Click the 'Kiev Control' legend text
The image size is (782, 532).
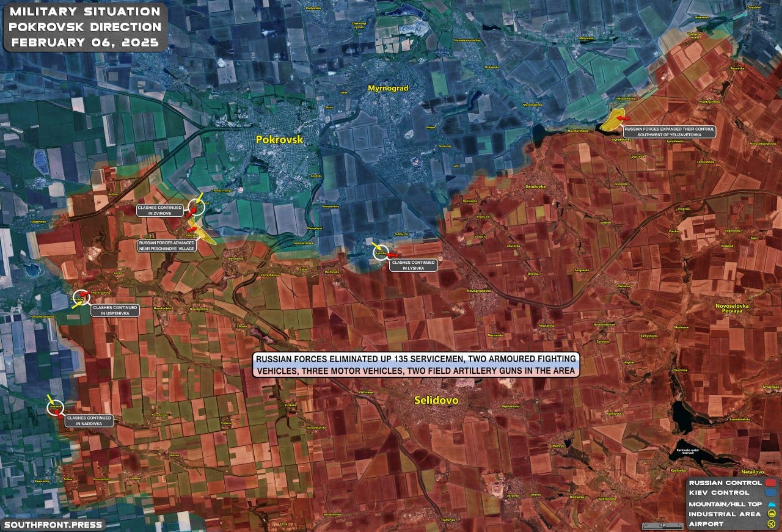click(x=719, y=492)
